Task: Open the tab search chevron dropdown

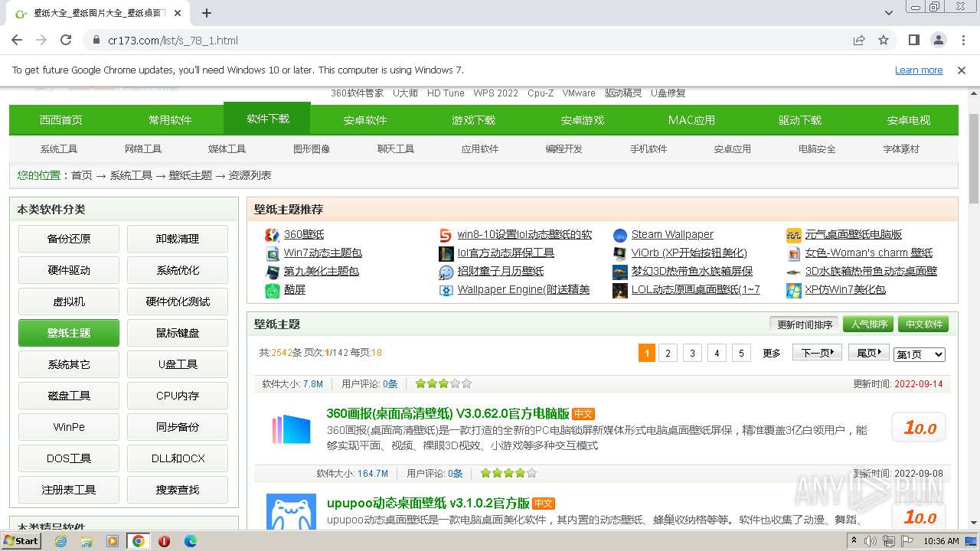Action: [x=889, y=13]
